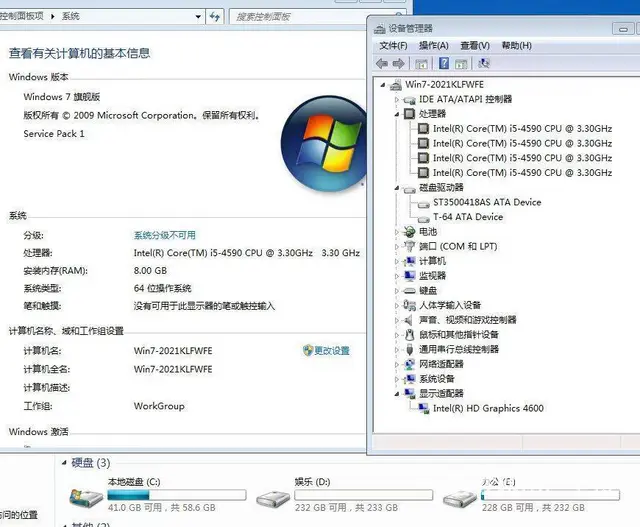Collapse the 磁盘驱动器 node
The image size is (640, 527).
pos(396,188)
